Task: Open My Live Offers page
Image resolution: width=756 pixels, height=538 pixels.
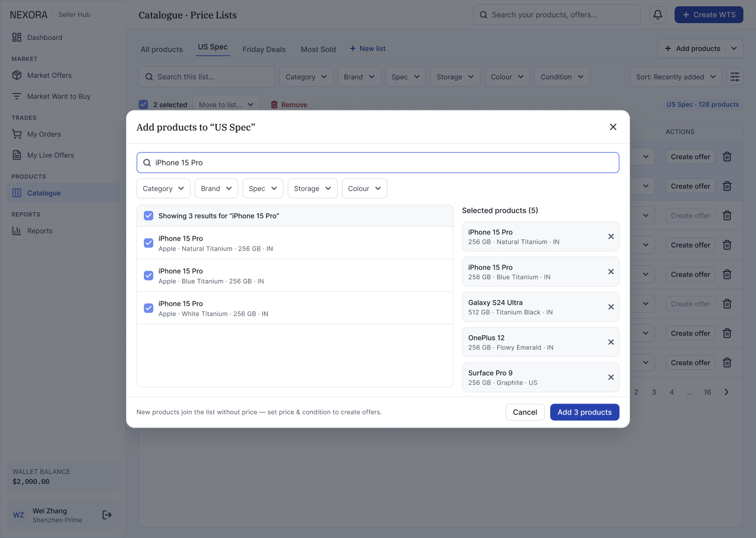Action: (x=63, y=155)
